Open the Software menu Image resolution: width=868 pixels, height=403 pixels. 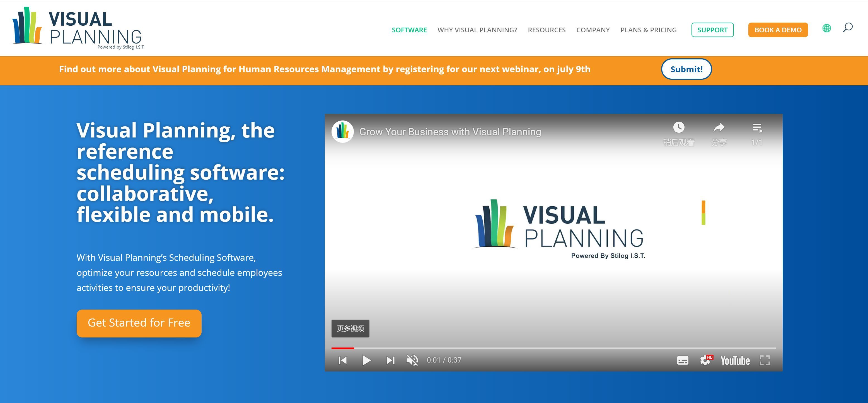pyautogui.click(x=409, y=30)
